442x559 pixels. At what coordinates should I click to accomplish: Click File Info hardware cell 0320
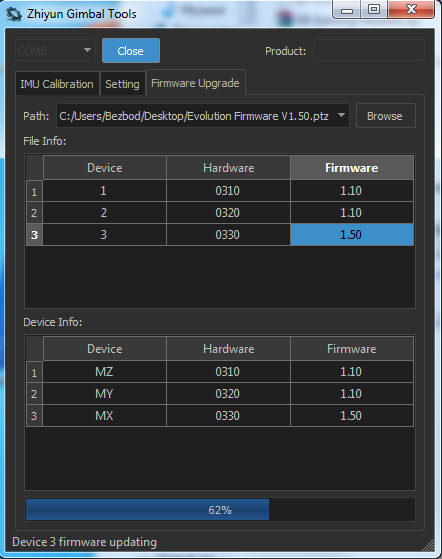pos(228,213)
